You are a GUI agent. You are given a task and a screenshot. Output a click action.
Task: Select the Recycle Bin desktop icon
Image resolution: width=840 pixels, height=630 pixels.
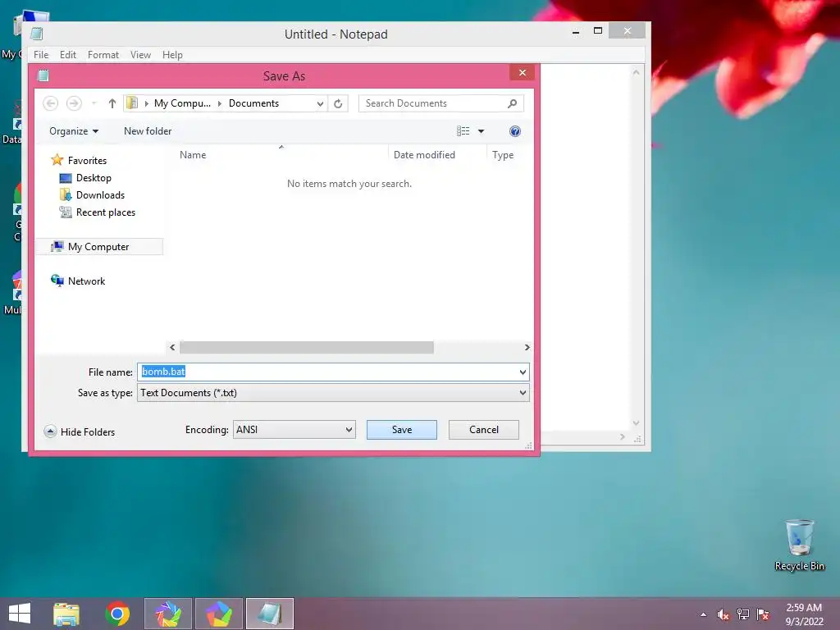tap(799, 546)
